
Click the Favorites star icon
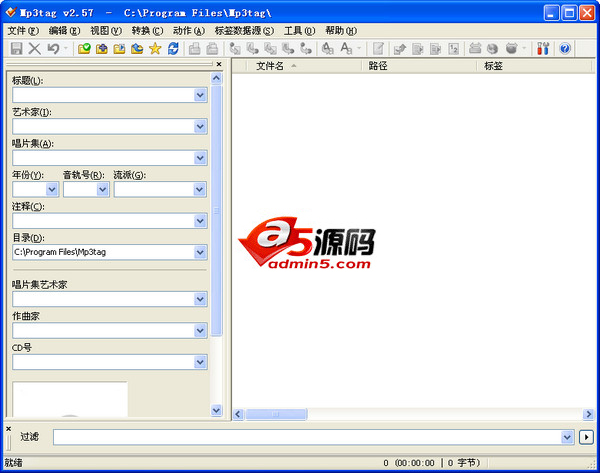(155, 49)
